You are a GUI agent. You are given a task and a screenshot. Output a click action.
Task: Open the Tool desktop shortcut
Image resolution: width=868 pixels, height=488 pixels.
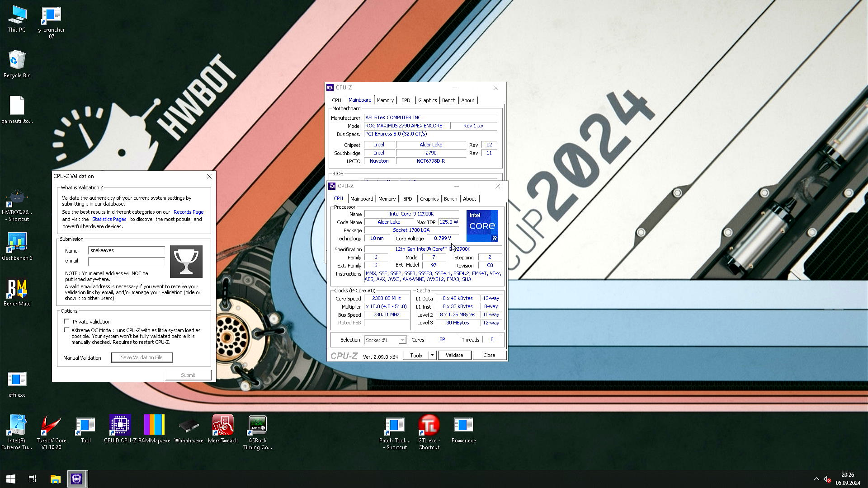coord(85,429)
